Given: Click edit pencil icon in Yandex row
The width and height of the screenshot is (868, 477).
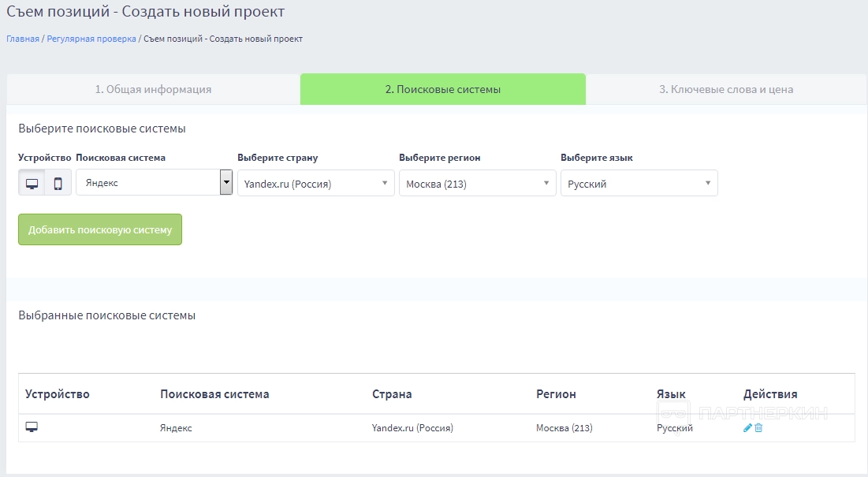Looking at the screenshot, I should coord(747,428).
